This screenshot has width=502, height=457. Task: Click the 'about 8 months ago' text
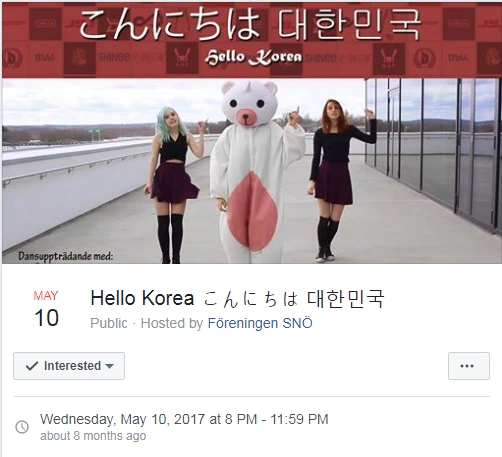pos(93,436)
